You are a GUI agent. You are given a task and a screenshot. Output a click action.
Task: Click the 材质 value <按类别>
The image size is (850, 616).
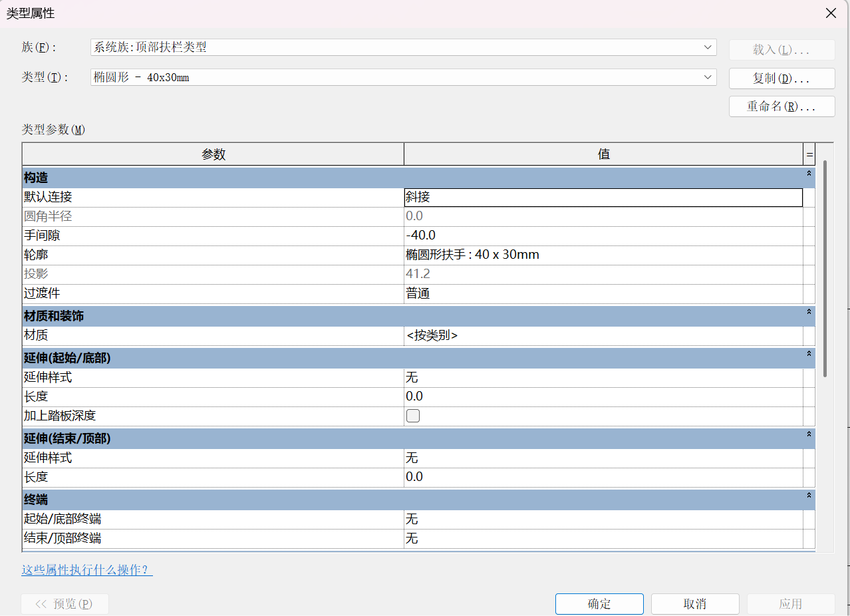[x=603, y=336]
